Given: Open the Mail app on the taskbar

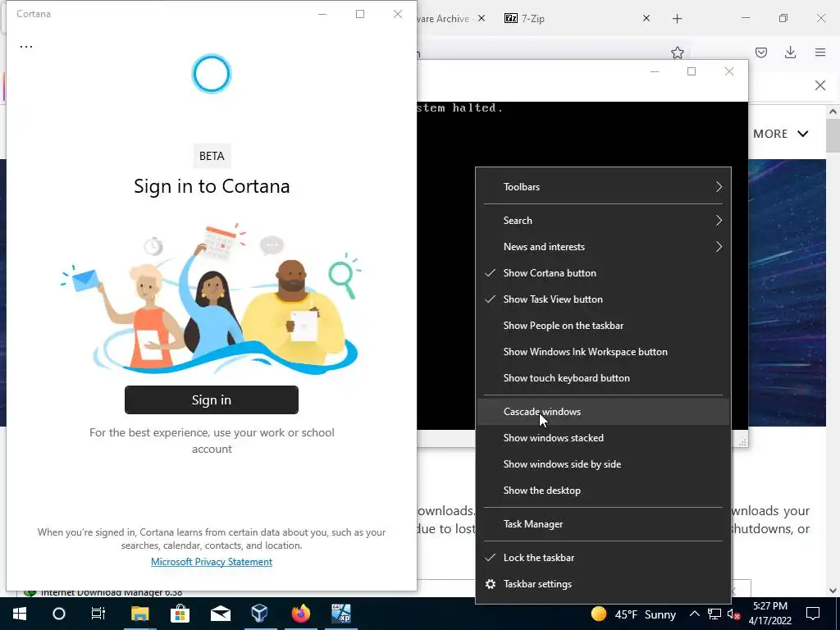Looking at the screenshot, I should pyautogui.click(x=220, y=614).
